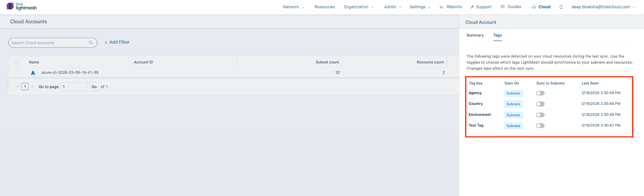Sort by the Name column header
Image resolution: width=644 pixels, height=196 pixels.
coord(34,62)
